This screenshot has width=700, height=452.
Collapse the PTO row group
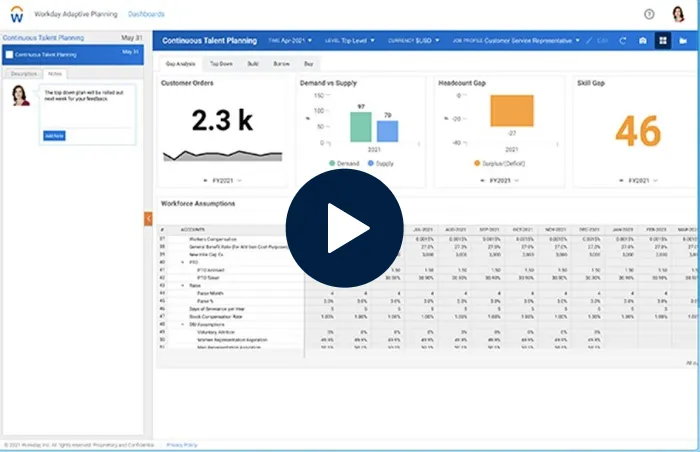point(183,262)
